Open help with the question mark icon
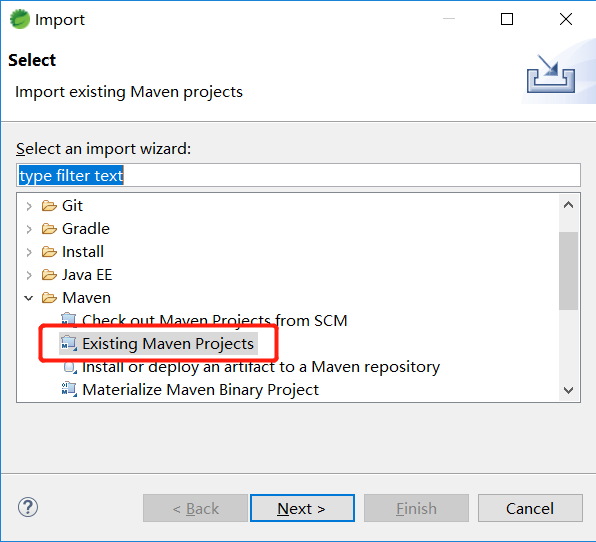Screen dimensions: 596x542 click(x=28, y=507)
